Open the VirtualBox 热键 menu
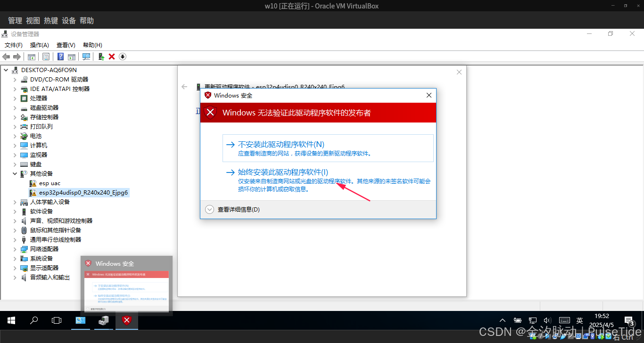 pos(51,21)
